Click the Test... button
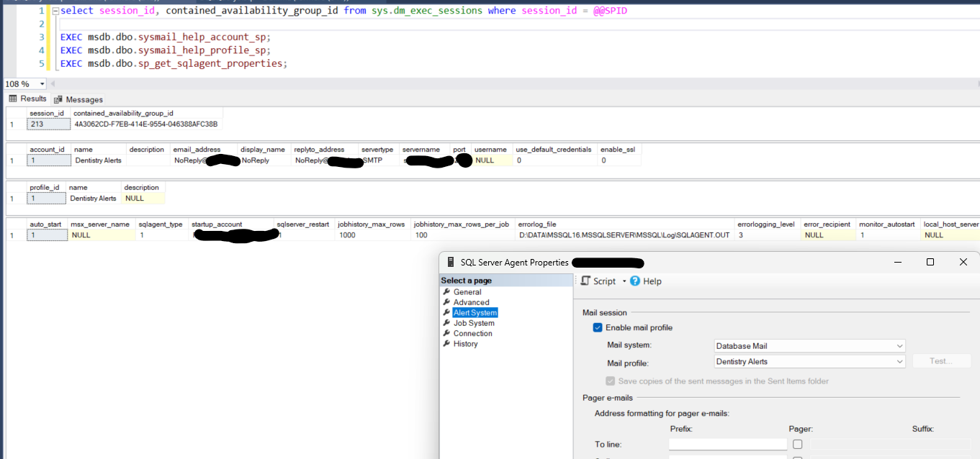The width and height of the screenshot is (980, 459). (x=941, y=361)
